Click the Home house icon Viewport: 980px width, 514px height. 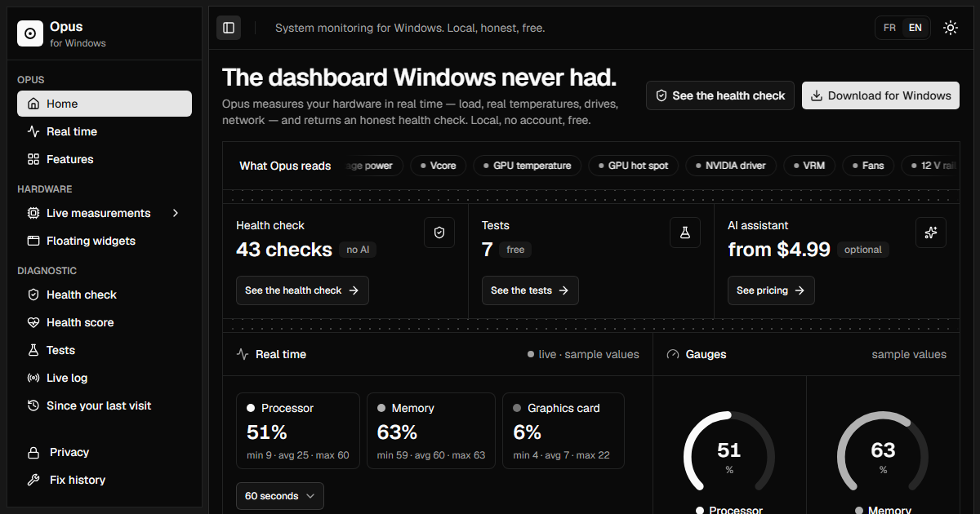(x=33, y=104)
